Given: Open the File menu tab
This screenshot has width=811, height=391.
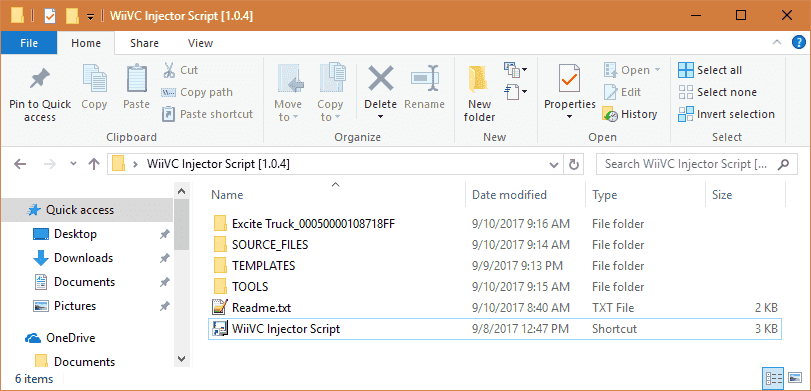Looking at the screenshot, I should [29, 43].
